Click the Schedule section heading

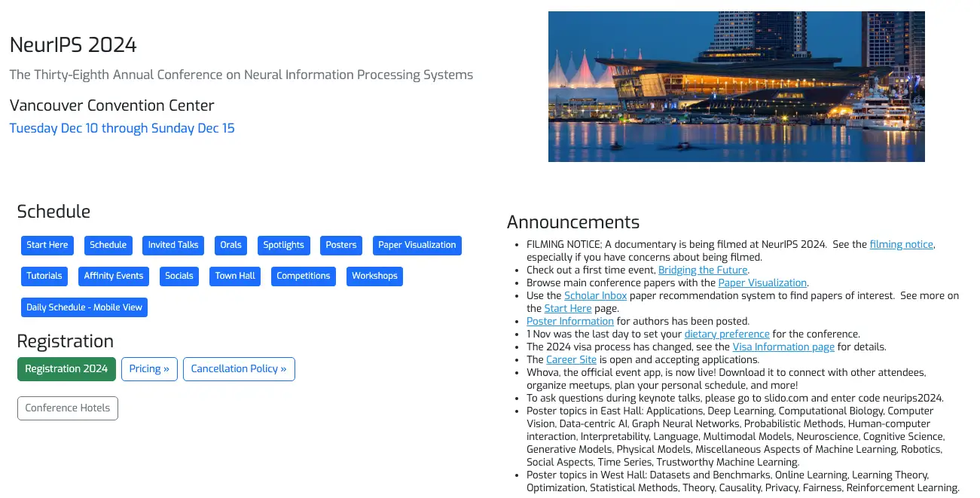(53, 212)
